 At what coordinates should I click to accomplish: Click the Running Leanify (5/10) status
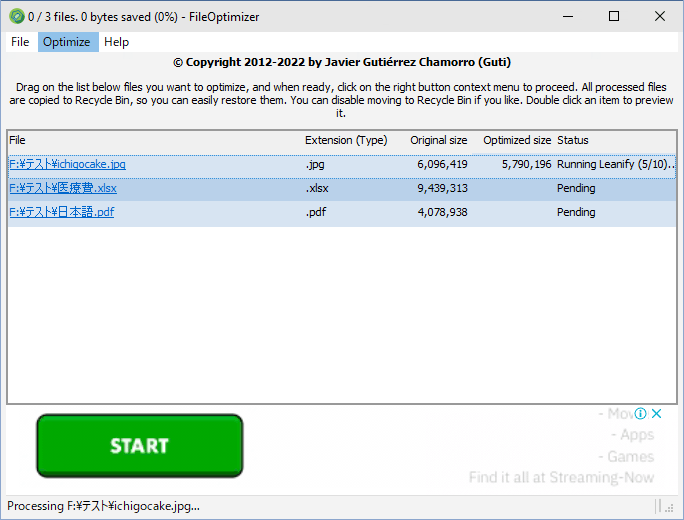pos(616,164)
